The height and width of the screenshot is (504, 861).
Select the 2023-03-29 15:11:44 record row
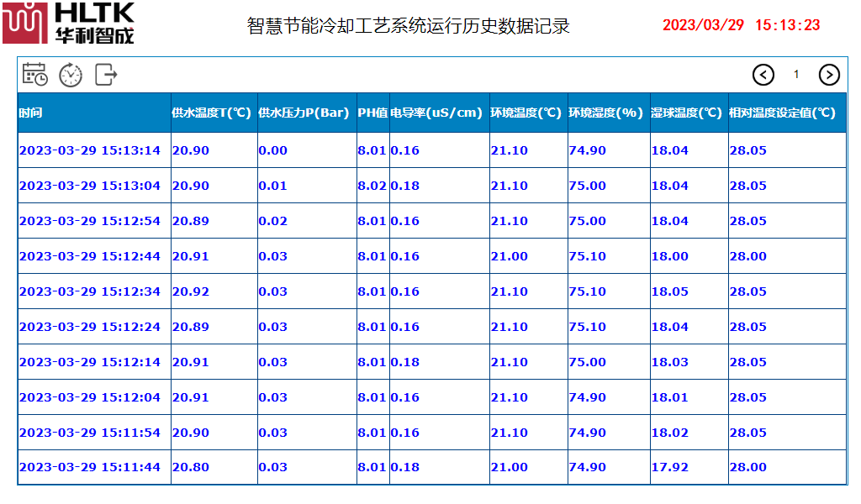pos(90,467)
